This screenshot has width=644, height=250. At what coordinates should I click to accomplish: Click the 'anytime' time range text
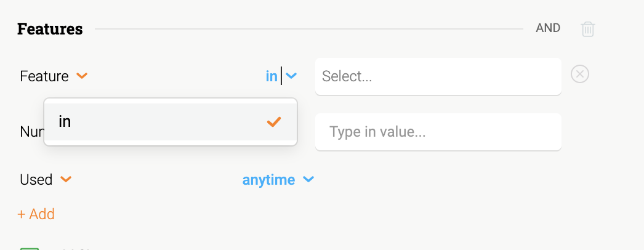tap(268, 180)
